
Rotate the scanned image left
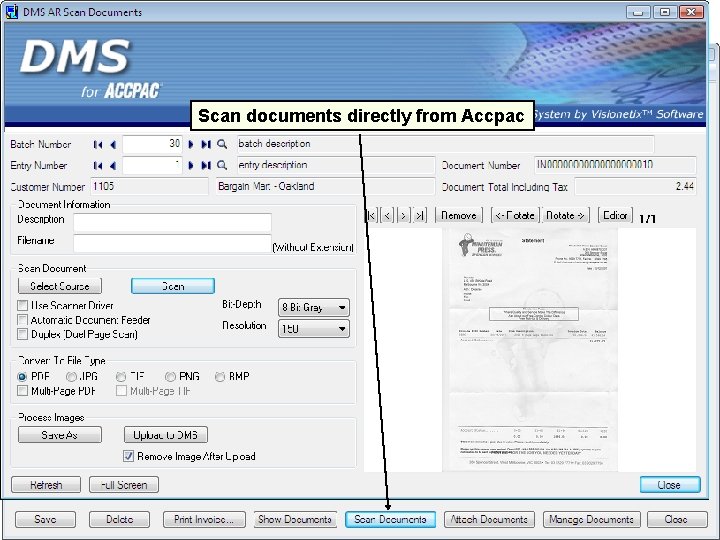(x=515, y=215)
